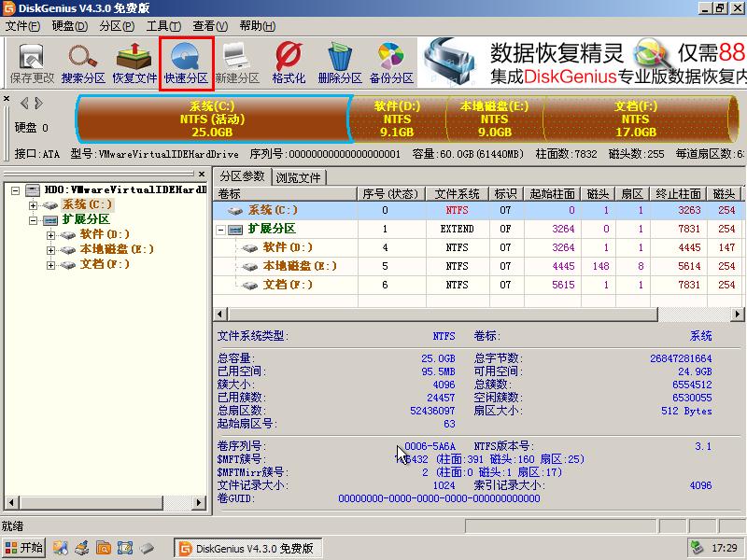
Task: Select 本地磁盘(E:) in the left tree
Action: coord(117,249)
